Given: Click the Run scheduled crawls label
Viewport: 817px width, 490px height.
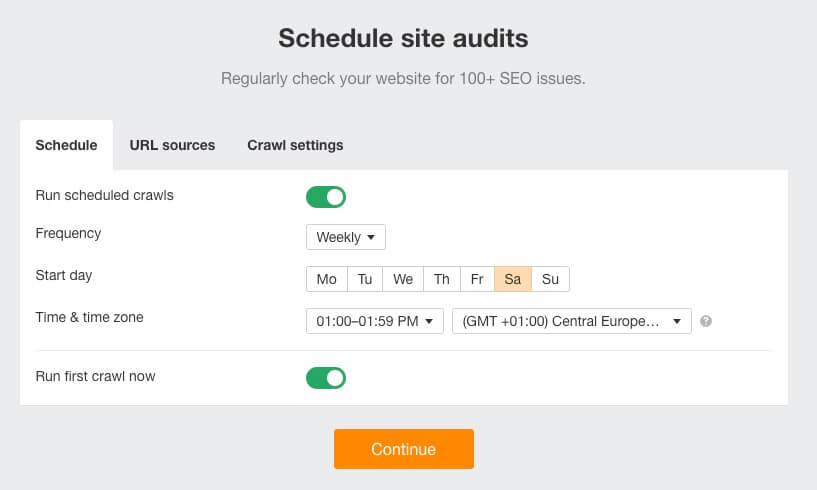Looking at the screenshot, I should [105, 195].
